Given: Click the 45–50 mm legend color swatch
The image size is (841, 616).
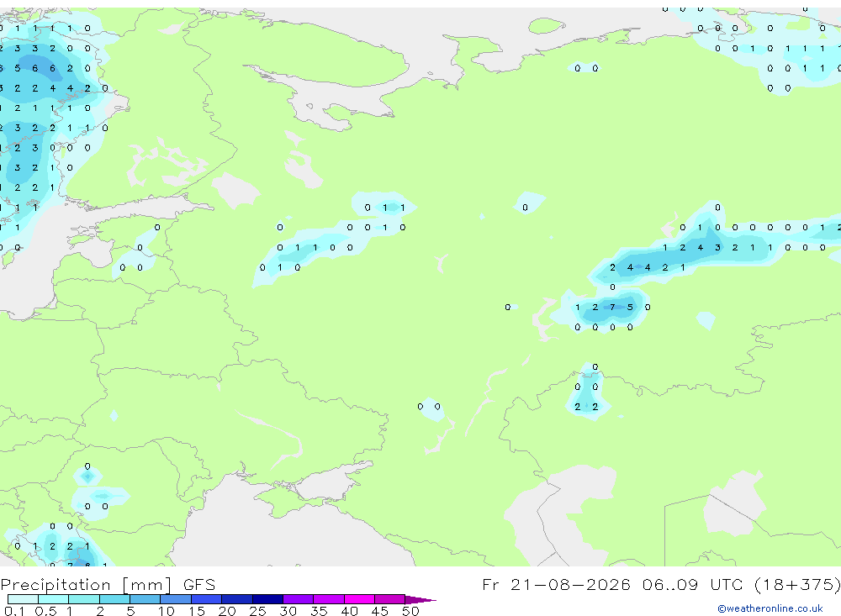Looking at the screenshot, I should (x=390, y=599).
